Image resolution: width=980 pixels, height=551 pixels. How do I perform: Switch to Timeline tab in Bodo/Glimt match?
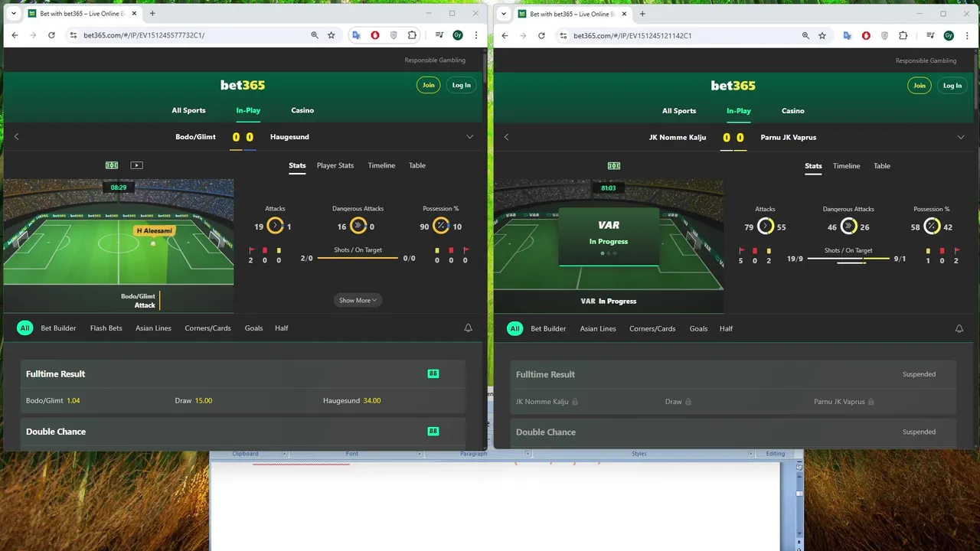(x=381, y=165)
